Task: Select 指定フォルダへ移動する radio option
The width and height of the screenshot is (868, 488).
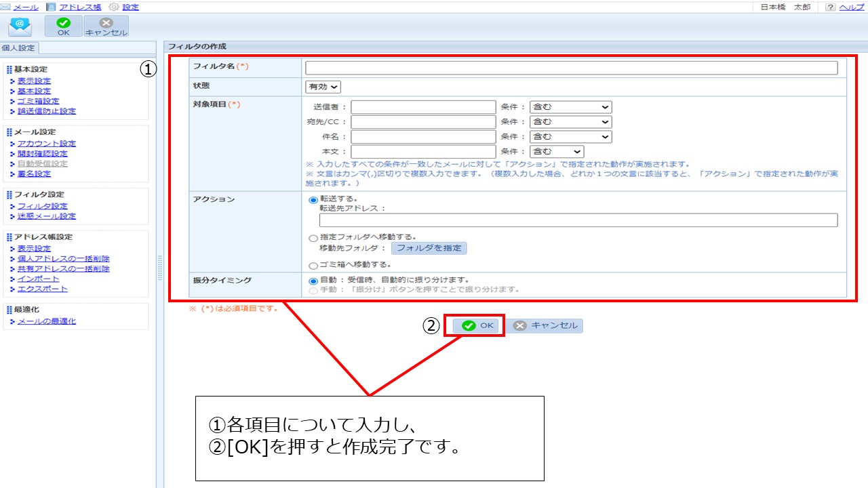Action: pos(313,238)
